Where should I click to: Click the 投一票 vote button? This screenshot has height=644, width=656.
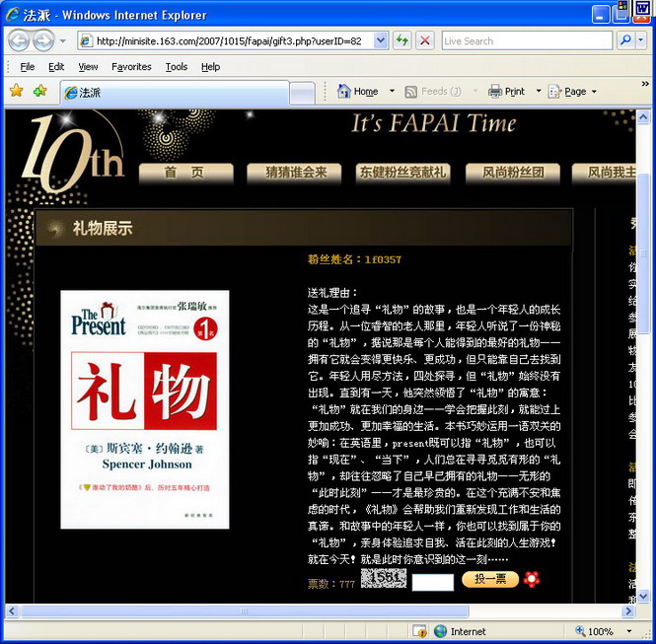click(490, 579)
